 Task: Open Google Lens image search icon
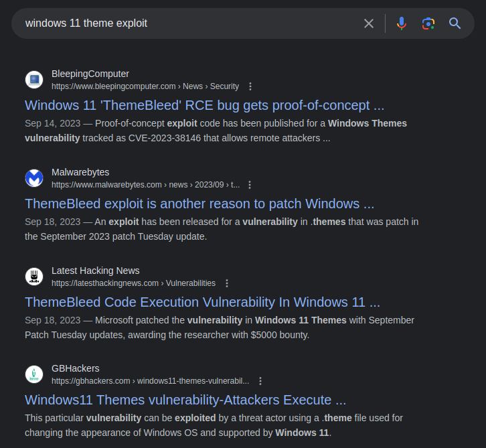click(x=428, y=23)
